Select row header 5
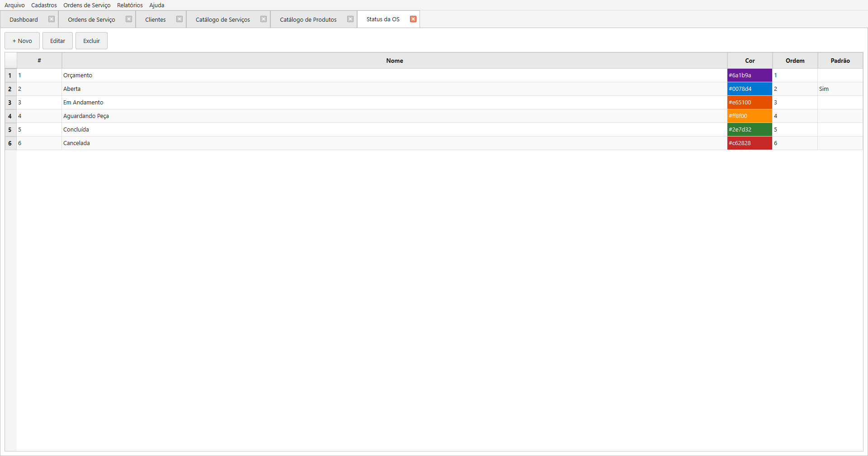 pyautogui.click(x=11, y=130)
